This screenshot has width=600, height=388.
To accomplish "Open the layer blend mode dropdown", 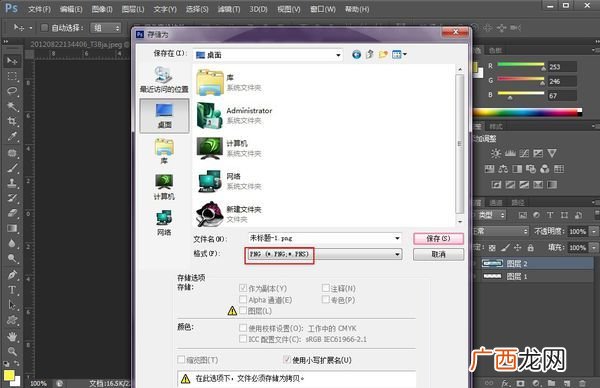I will pyautogui.click(x=501, y=231).
